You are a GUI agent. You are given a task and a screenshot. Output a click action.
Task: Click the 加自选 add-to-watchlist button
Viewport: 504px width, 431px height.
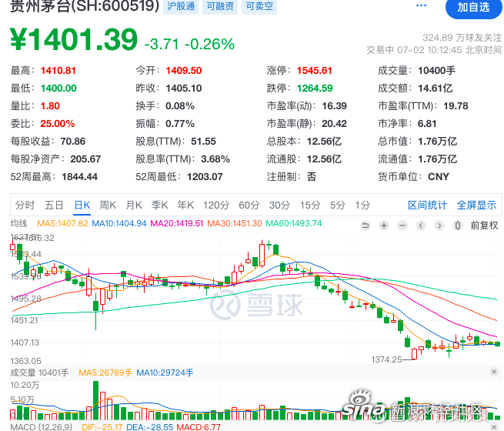pos(473,8)
